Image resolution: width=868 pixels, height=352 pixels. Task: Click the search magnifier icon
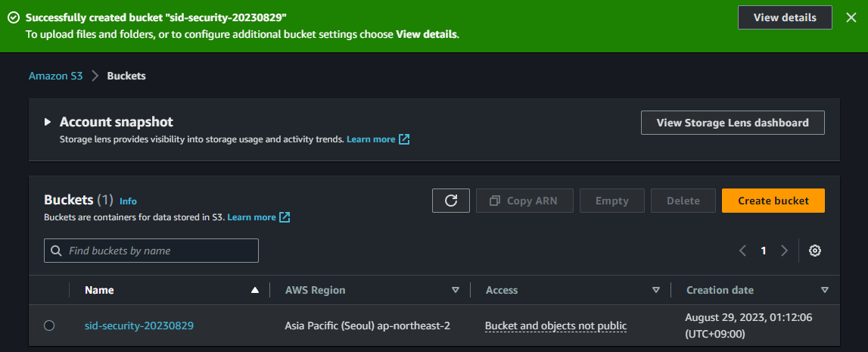56,251
